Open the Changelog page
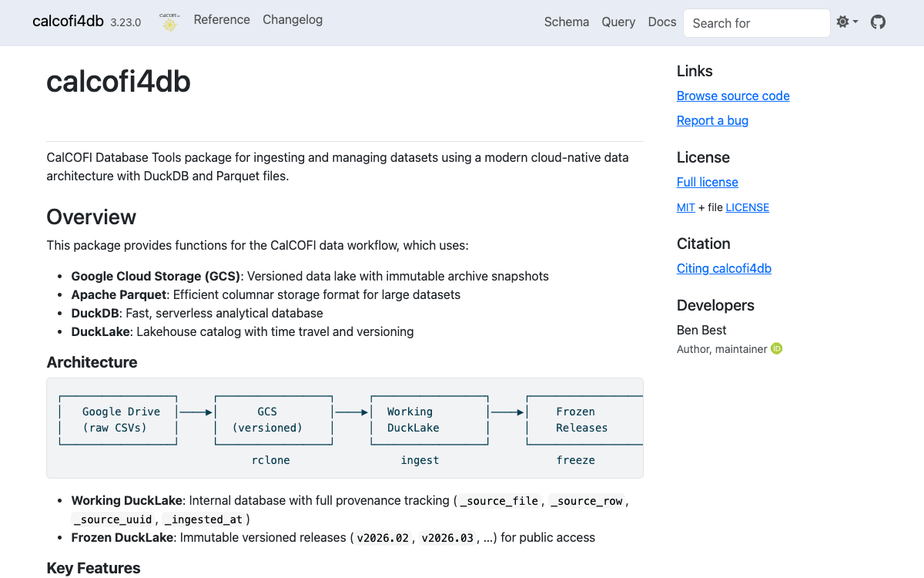This screenshot has height=578, width=924. click(293, 20)
